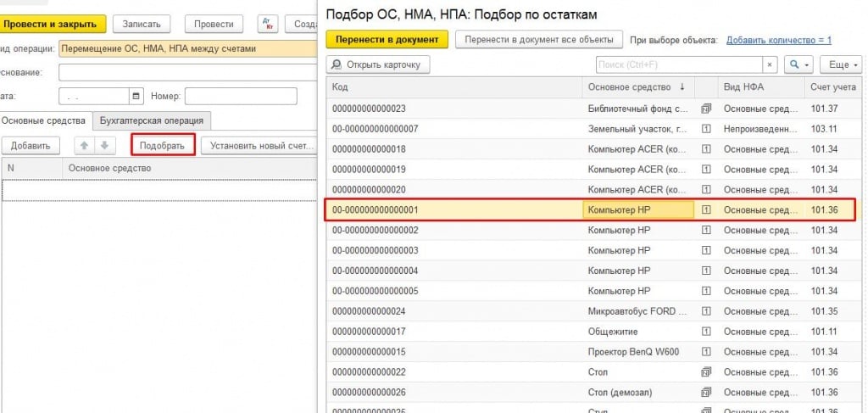
Task: Move row down with the down arrow
Action: pos(103,145)
